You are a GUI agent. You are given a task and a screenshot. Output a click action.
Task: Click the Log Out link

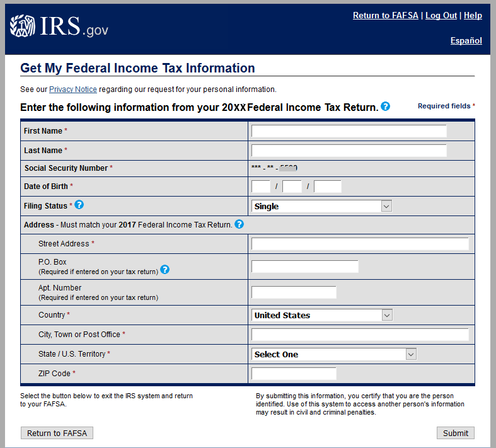click(x=441, y=16)
